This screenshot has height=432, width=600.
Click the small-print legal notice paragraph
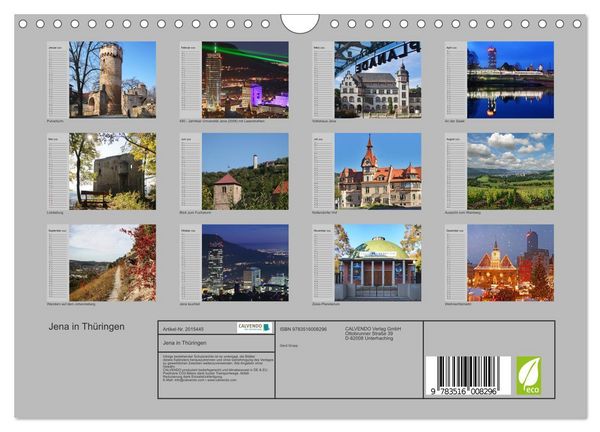pyautogui.click(x=218, y=368)
